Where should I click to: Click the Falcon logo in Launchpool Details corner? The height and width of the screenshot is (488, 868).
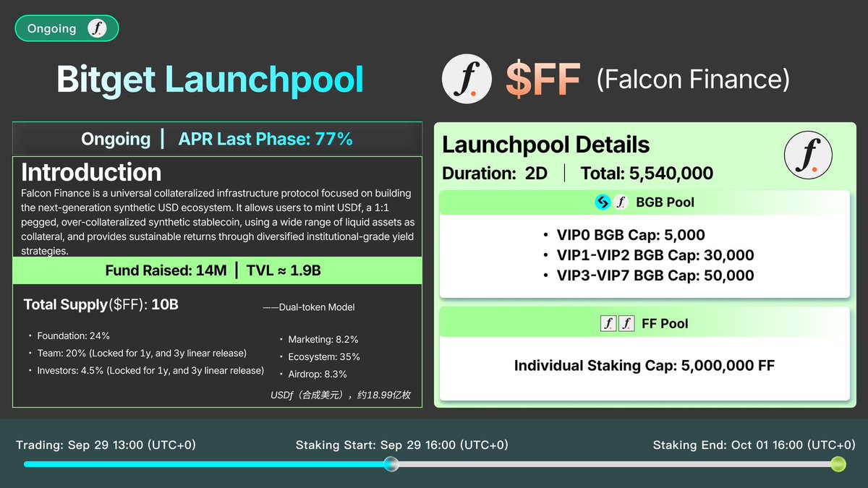click(x=809, y=155)
